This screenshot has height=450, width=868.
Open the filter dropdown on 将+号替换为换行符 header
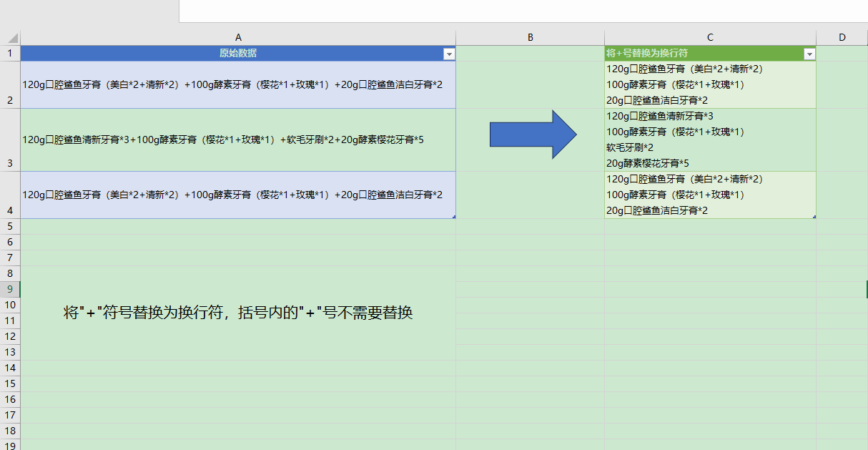pyautogui.click(x=809, y=53)
